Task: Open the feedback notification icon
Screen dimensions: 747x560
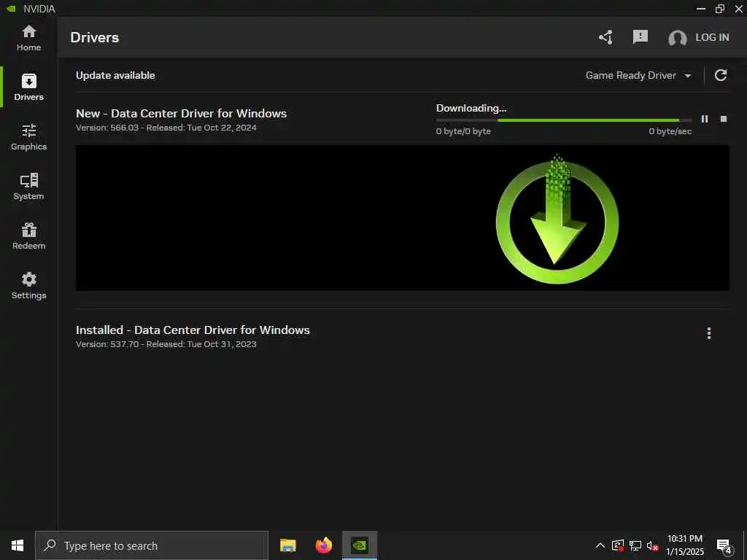Action: click(640, 36)
